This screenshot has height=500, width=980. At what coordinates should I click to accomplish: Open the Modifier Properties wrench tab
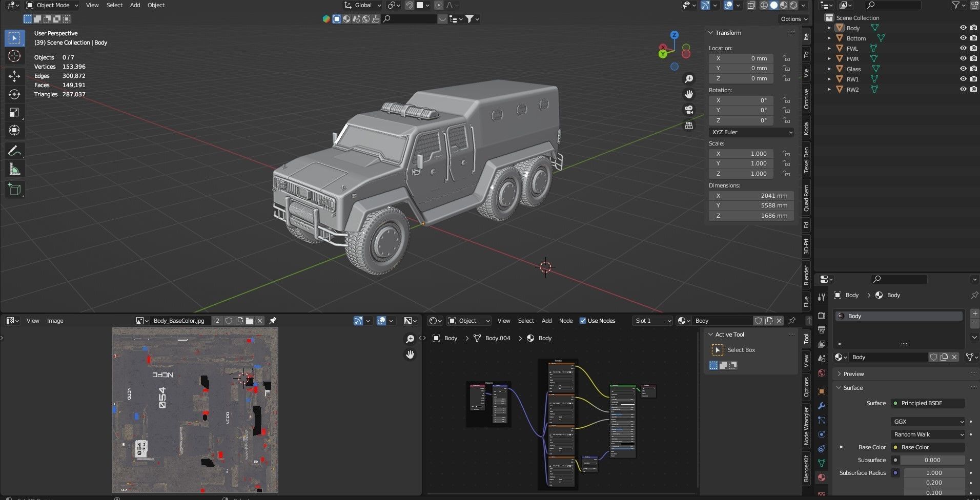click(822, 405)
